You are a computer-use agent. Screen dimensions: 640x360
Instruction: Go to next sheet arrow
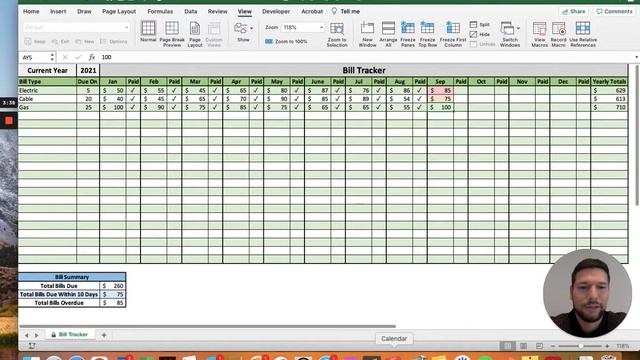36,335
